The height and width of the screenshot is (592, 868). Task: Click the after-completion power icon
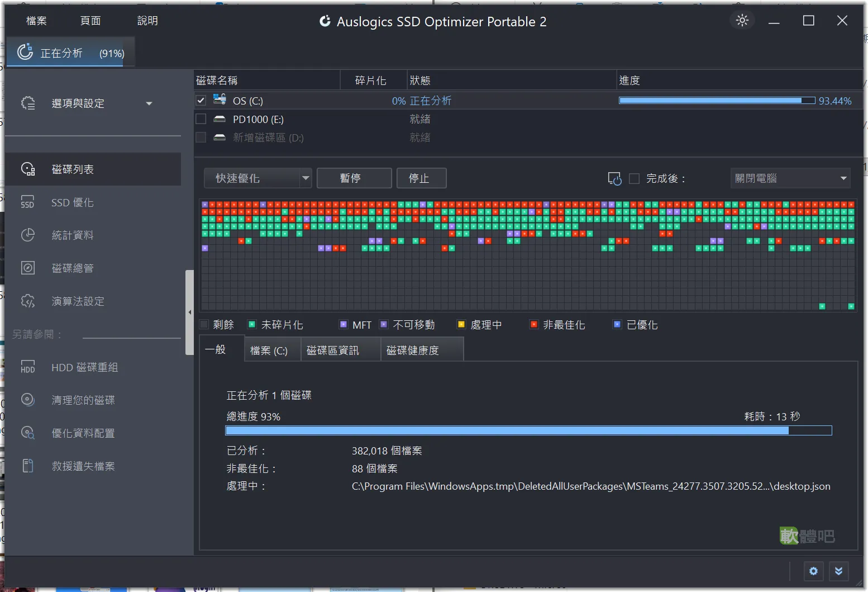pyautogui.click(x=614, y=179)
